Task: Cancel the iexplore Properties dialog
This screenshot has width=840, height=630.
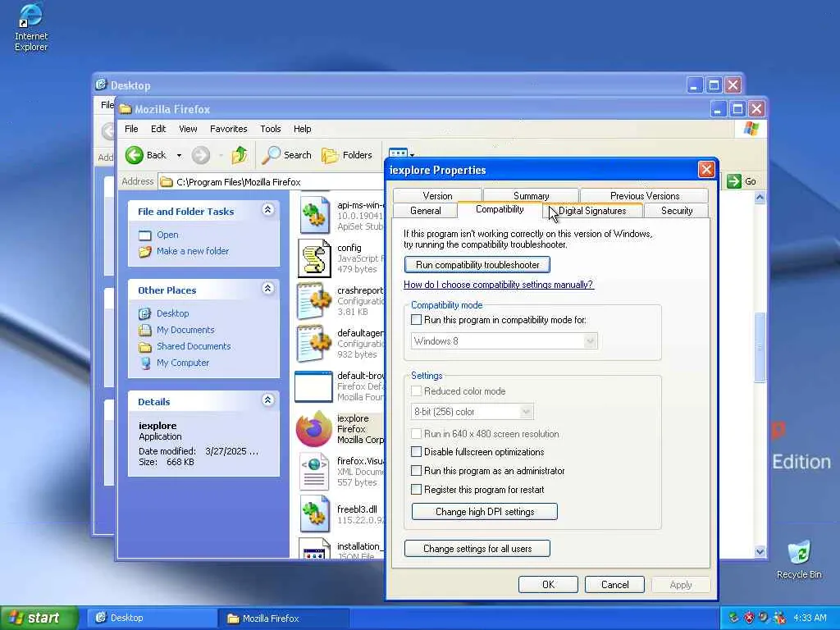Action: pyautogui.click(x=614, y=584)
